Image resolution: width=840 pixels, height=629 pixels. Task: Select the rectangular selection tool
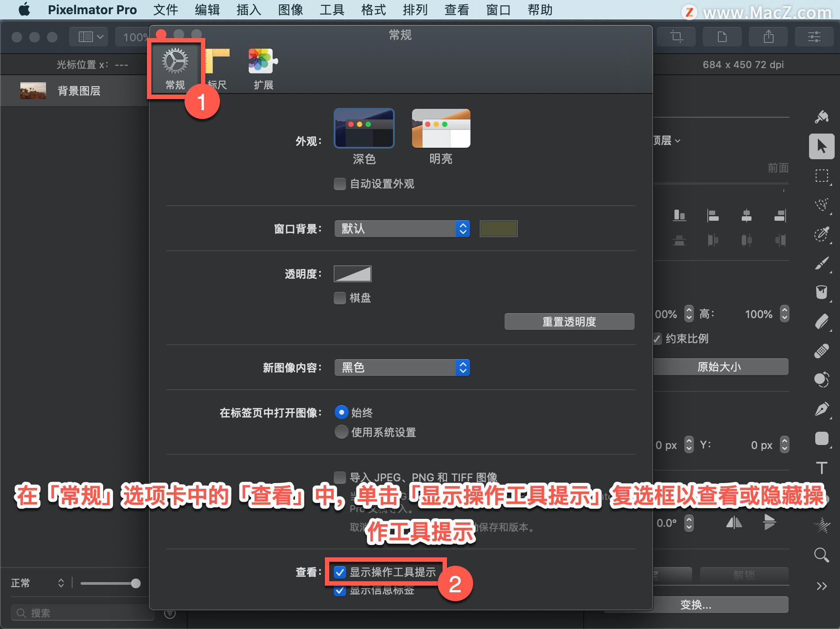point(822,176)
